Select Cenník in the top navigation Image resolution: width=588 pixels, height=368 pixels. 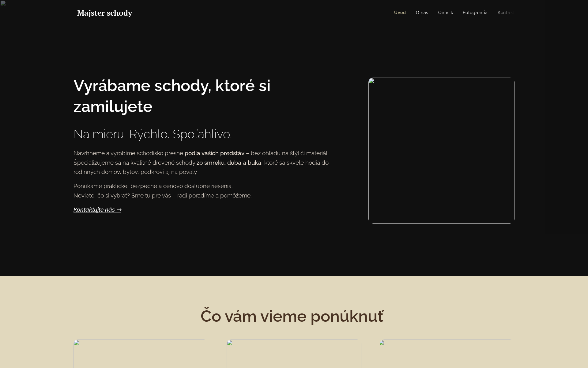coord(446,13)
